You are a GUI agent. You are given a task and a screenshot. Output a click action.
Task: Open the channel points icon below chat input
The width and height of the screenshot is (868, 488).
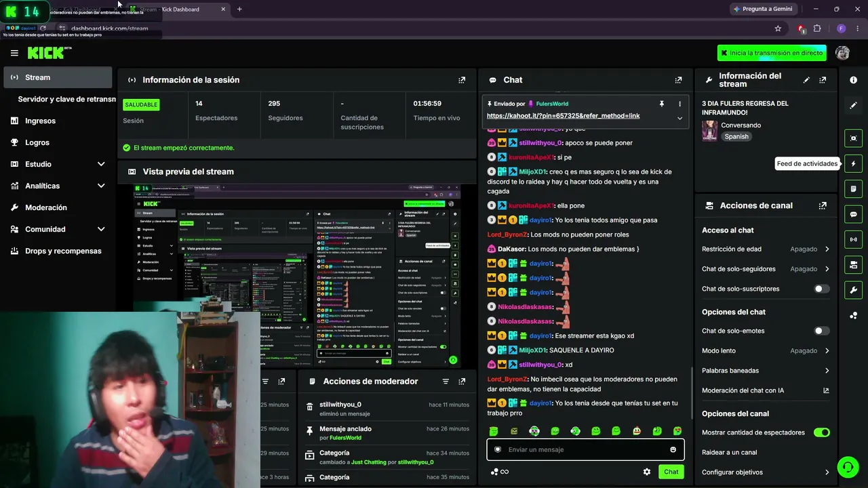tap(499, 472)
